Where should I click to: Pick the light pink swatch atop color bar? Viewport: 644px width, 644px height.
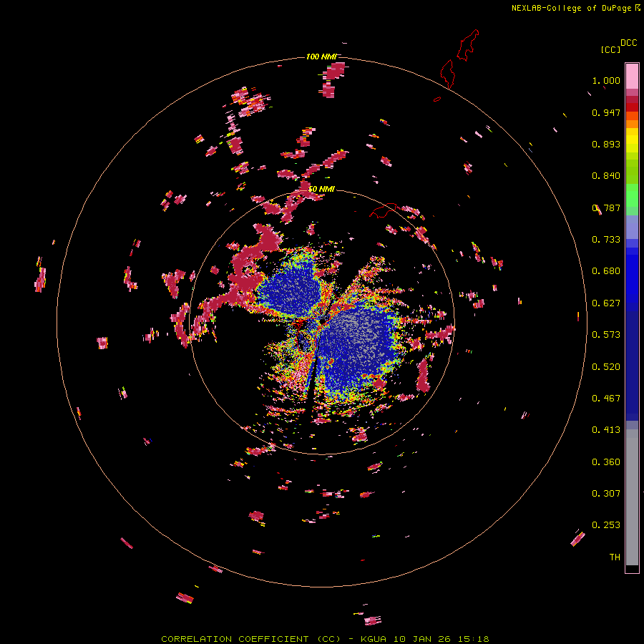coord(632,76)
